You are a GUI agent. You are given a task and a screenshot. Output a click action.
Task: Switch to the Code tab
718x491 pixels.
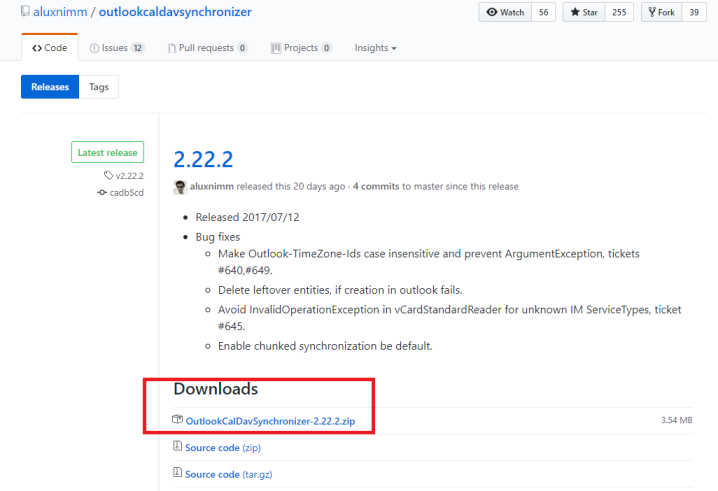49,48
